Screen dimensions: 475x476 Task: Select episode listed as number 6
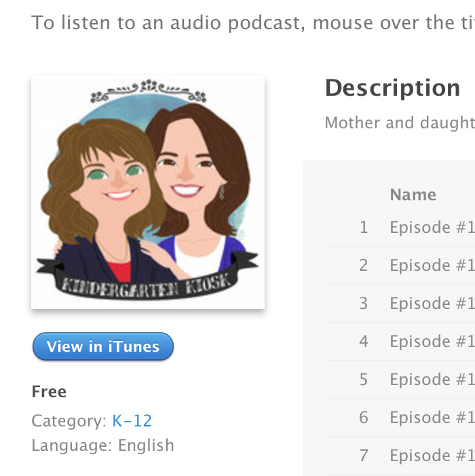400,418
